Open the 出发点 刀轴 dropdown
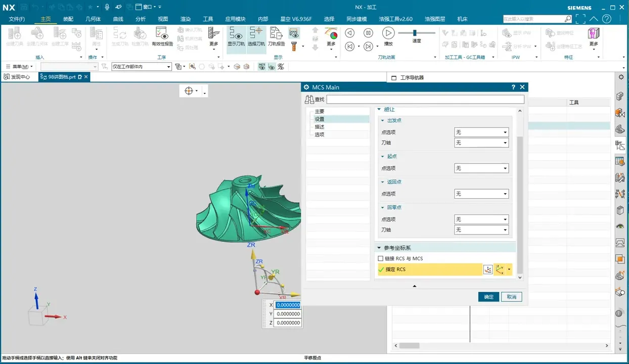Image resolution: width=629 pixels, height=364 pixels. pos(481,143)
